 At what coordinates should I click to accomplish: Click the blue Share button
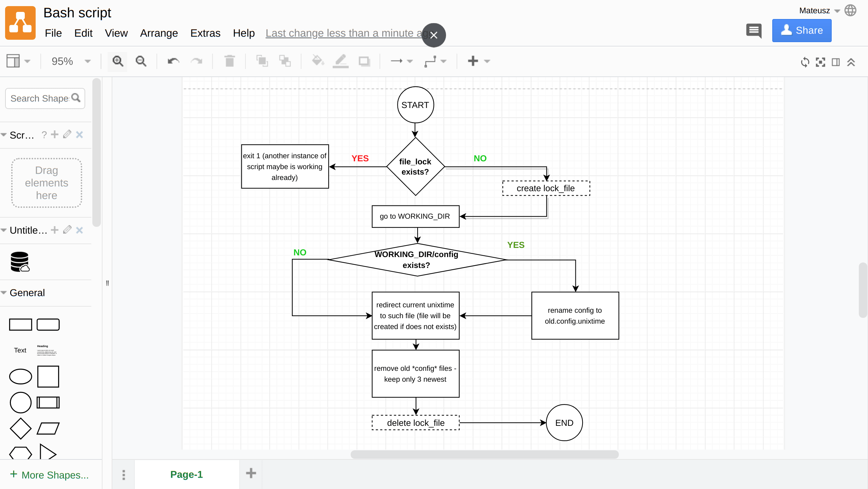(801, 31)
